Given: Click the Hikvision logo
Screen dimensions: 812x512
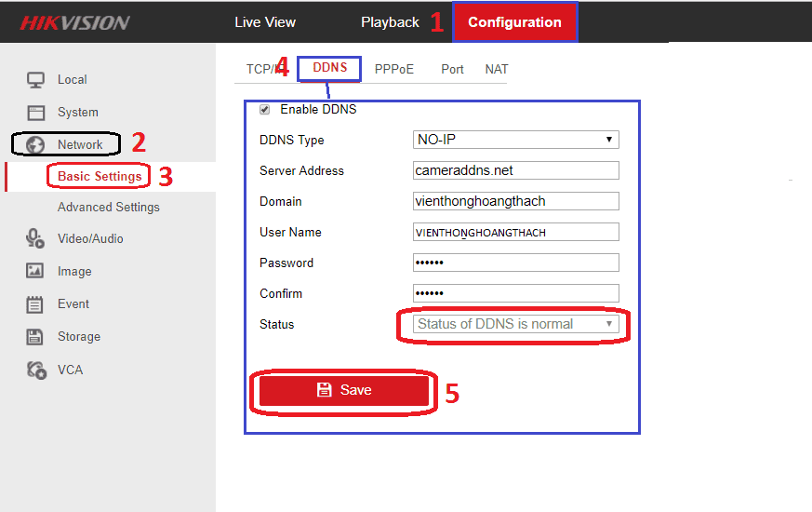Looking at the screenshot, I should point(75,22).
